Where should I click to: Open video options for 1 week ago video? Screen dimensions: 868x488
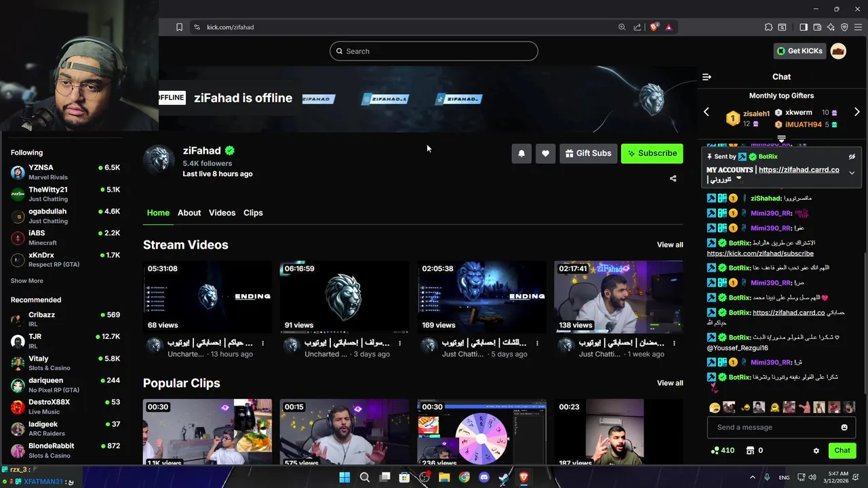(x=674, y=344)
